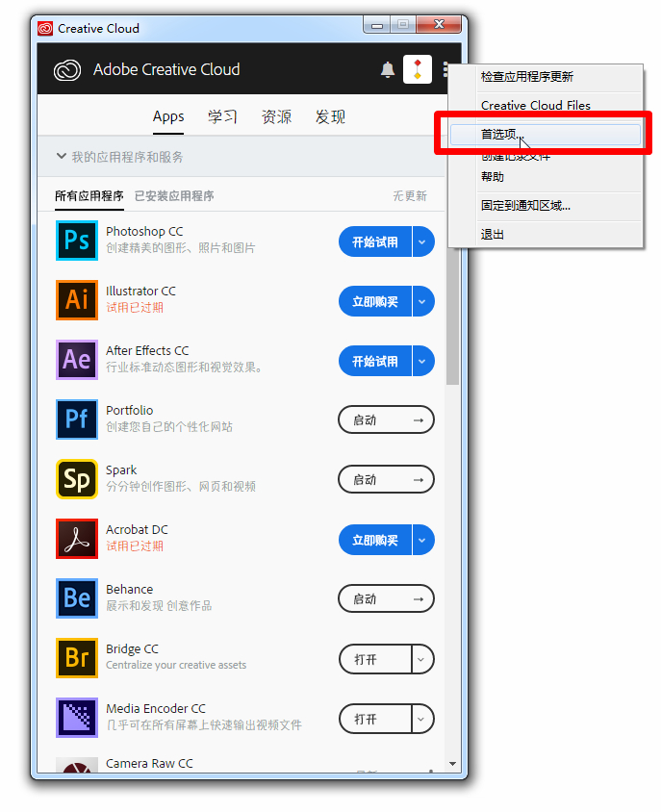Launch Portfolio with 启动 button

[x=386, y=420]
